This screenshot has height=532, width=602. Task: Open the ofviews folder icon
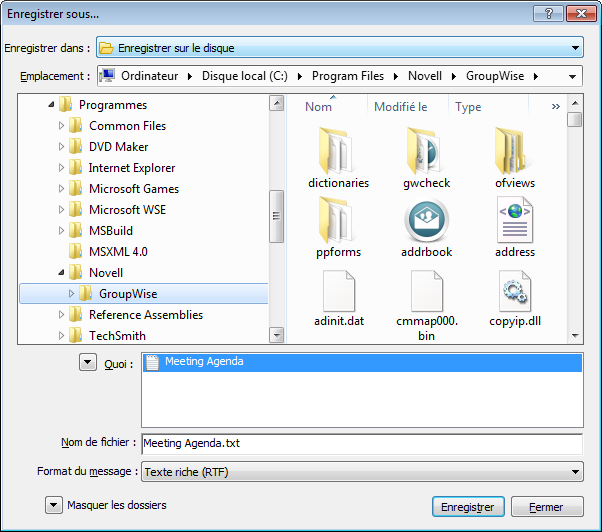513,151
